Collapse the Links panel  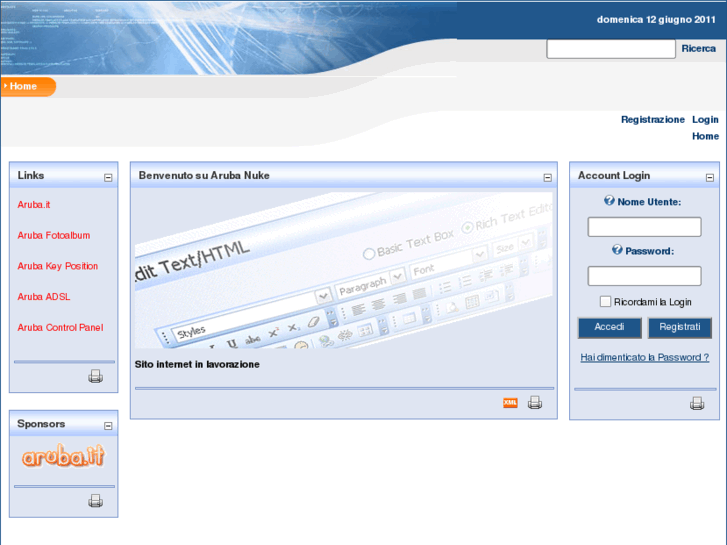pos(108,178)
